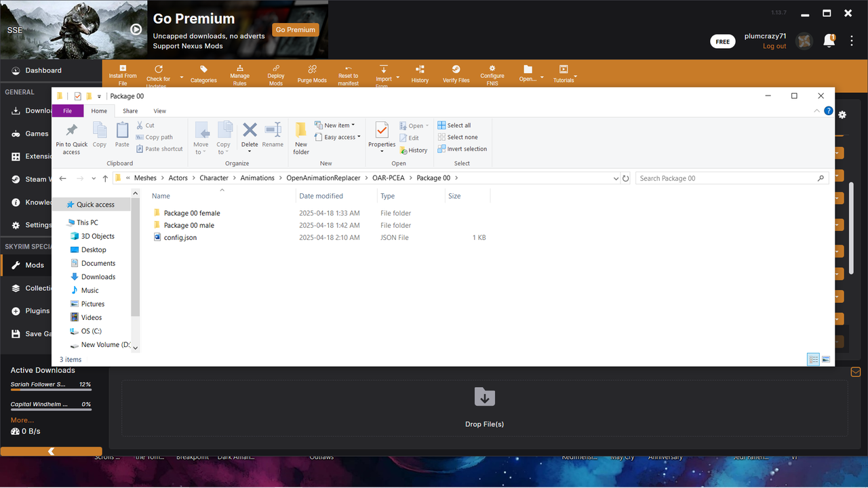Viewport: 868px width, 488px height.
Task: Click the Go Premium button
Action: pos(295,30)
